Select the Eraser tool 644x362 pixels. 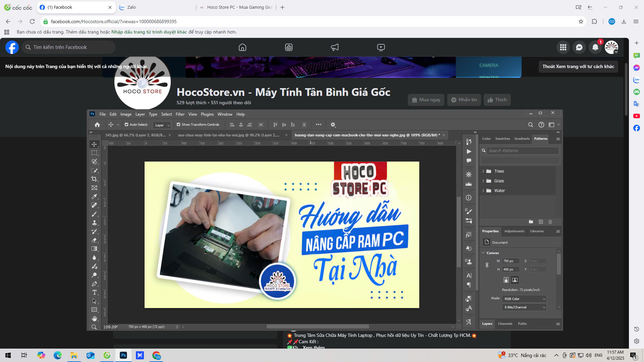94,240
